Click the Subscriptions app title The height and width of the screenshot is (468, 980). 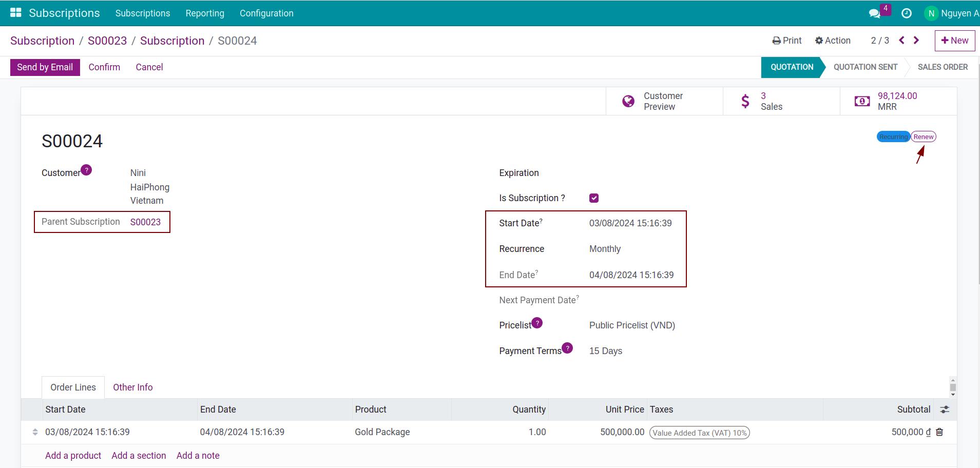(64, 13)
